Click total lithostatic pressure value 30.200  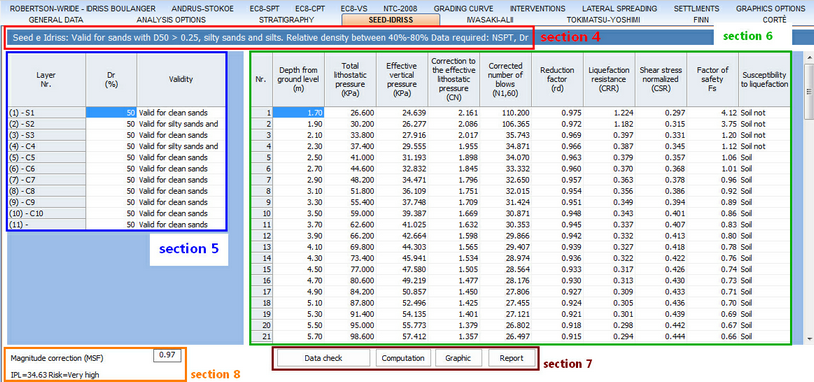click(350, 124)
